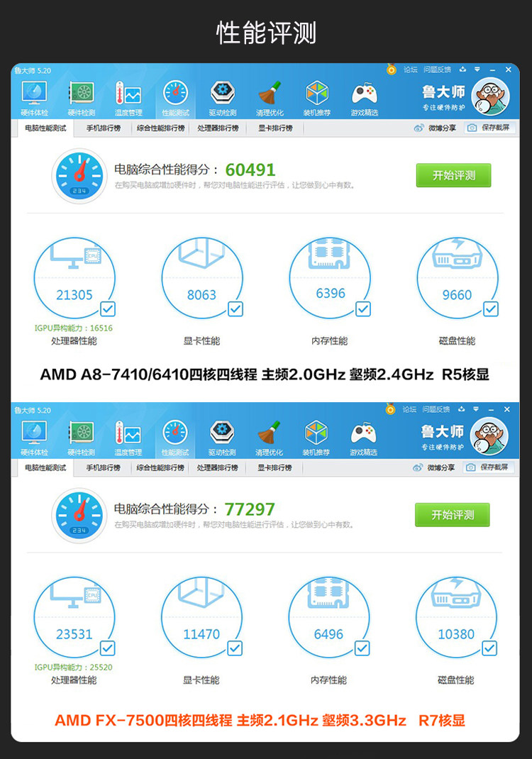Open 硬件体检 in the 77297 score window
The height and width of the screenshot is (759, 532).
(x=34, y=438)
